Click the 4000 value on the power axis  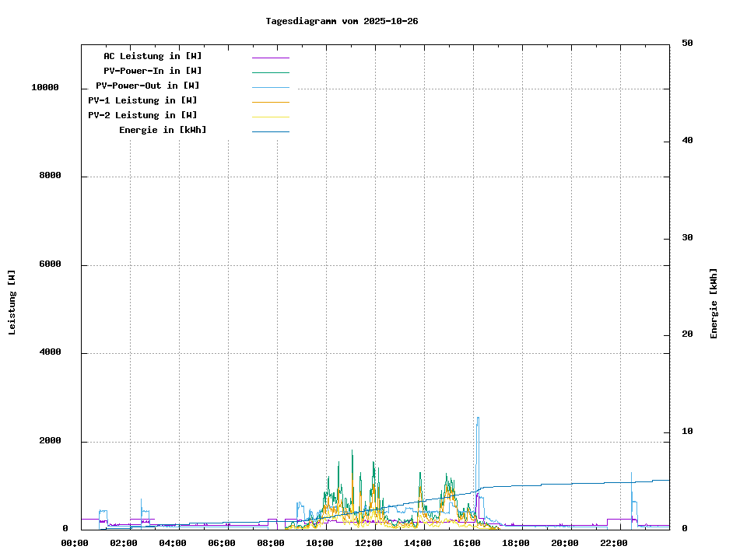(x=50, y=353)
